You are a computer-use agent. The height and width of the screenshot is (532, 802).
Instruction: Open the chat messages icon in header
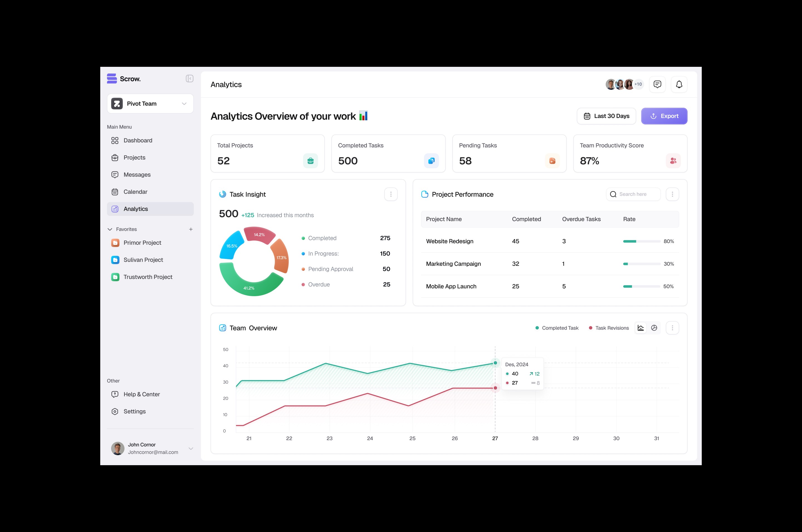(657, 84)
